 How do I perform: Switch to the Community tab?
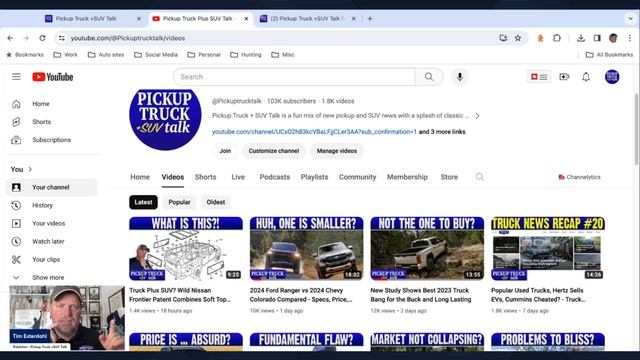coord(358,177)
